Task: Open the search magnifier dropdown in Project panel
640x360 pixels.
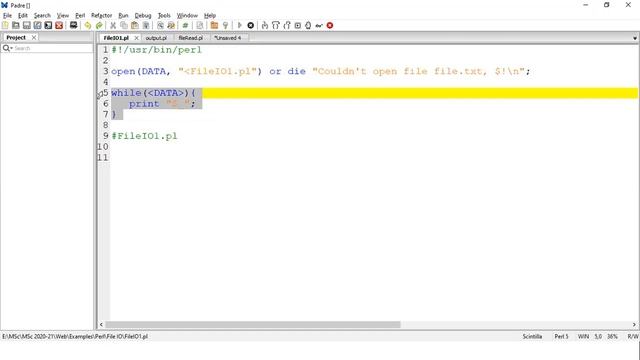Action: click(x=7, y=48)
